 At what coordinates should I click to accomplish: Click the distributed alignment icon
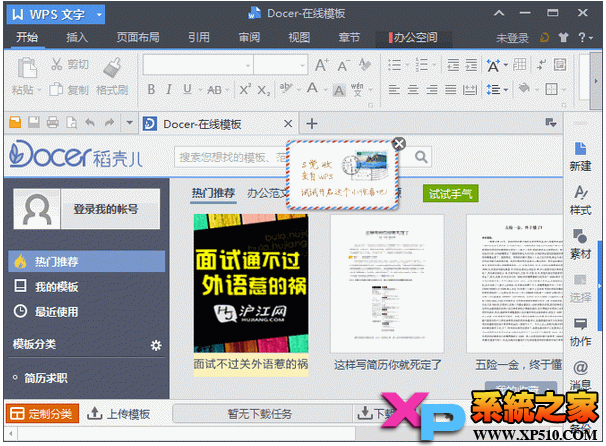point(470,90)
